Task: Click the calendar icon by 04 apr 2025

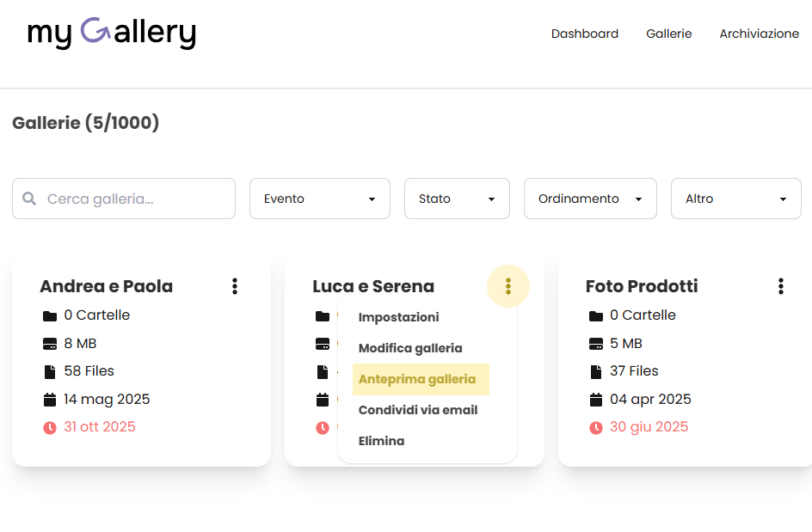Action: 596,400
